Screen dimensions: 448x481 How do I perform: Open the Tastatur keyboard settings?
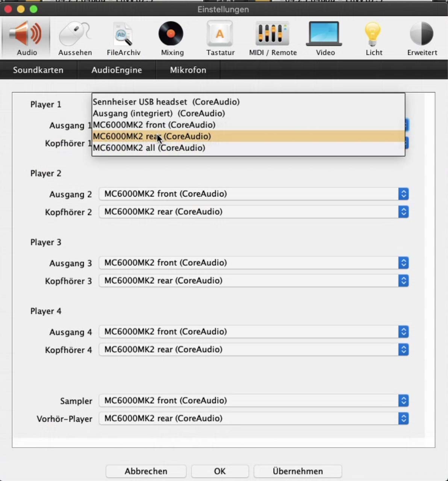point(220,38)
